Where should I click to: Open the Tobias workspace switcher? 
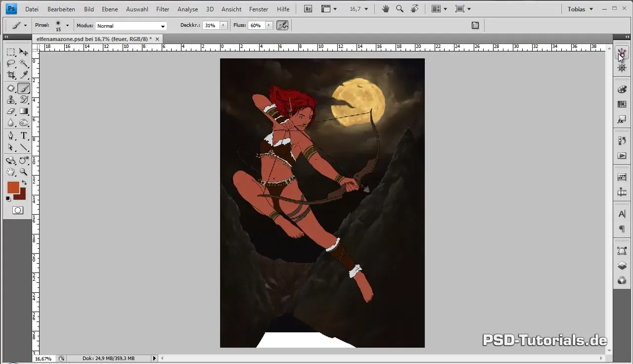[x=580, y=9]
